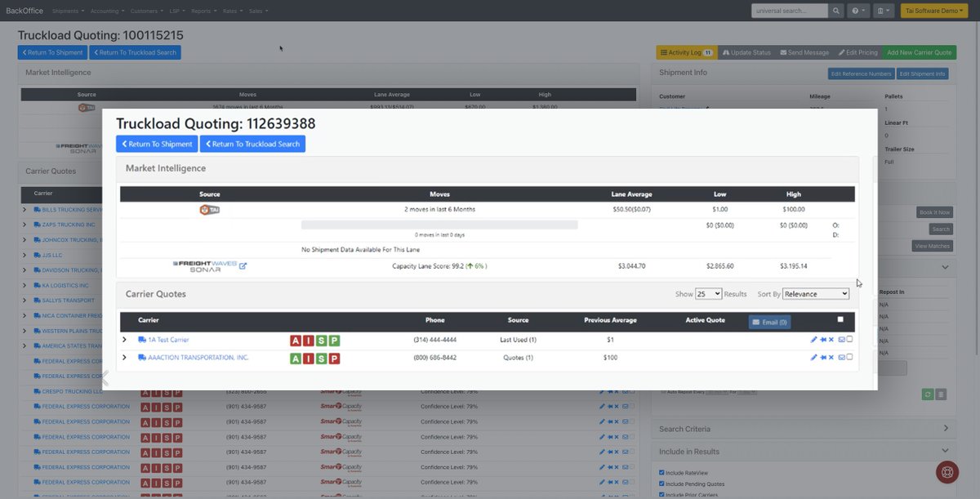Open the Customers menu
The height and width of the screenshot is (499, 980).
(x=148, y=11)
